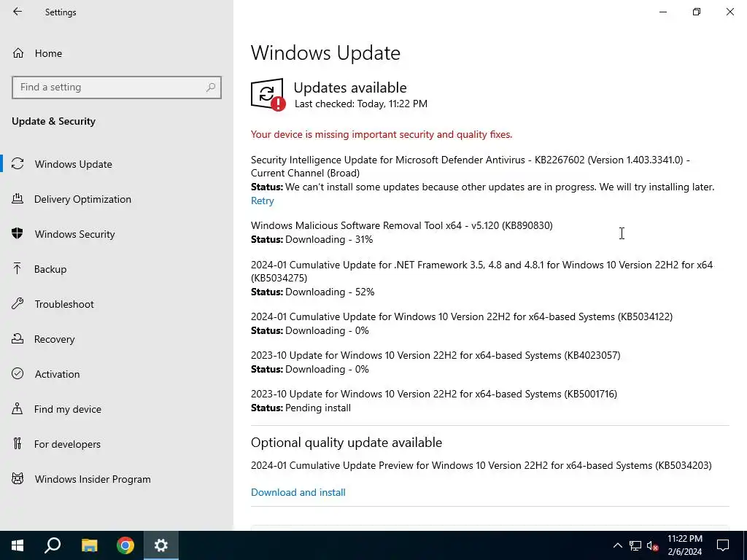Viewport: 747px width, 560px height.
Task: Click the Settings gear taskbar icon
Action: [x=161, y=545]
